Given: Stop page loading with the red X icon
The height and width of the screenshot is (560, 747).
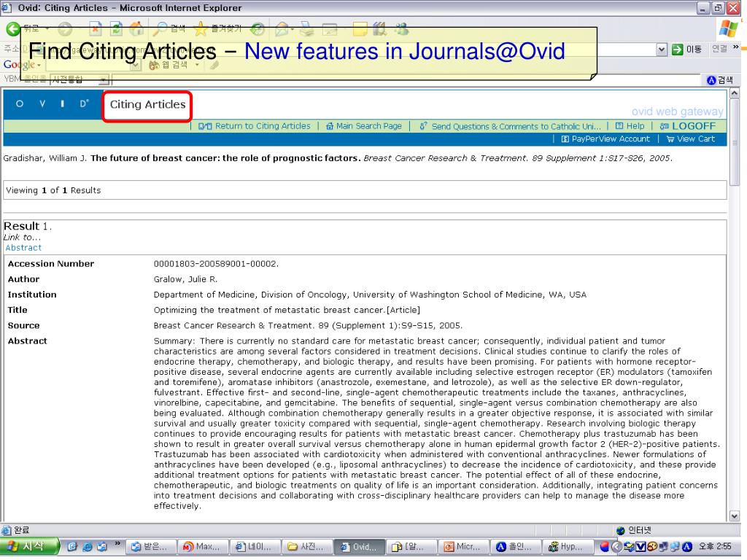Looking at the screenshot, I should tap(96, 28).
